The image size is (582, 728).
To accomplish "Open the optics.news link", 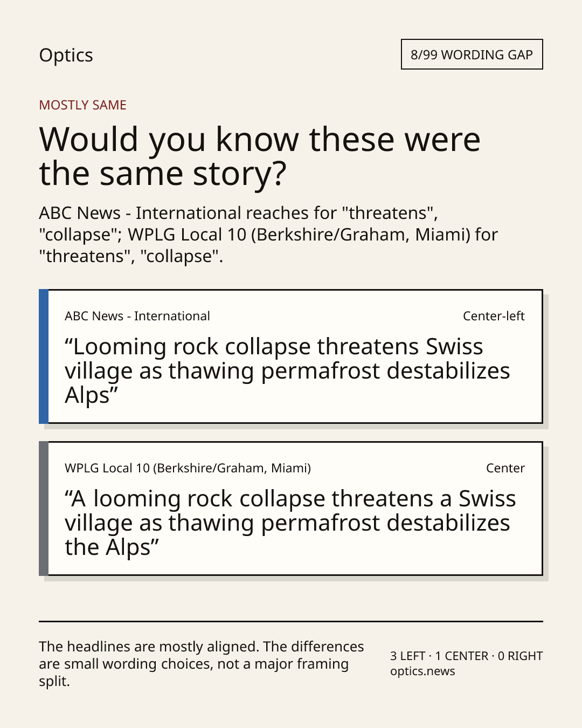I will click(422, 671).
